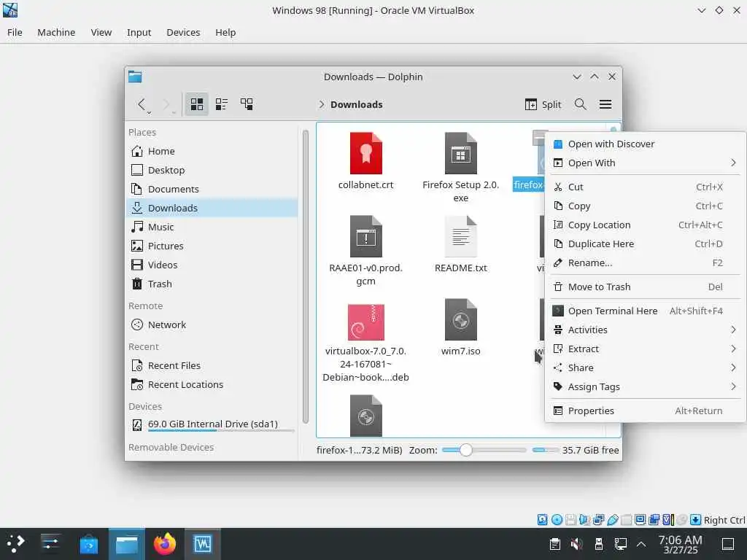Select the wim7.iso disc image icon
The image size is (747, 560).
coord(461,320)
